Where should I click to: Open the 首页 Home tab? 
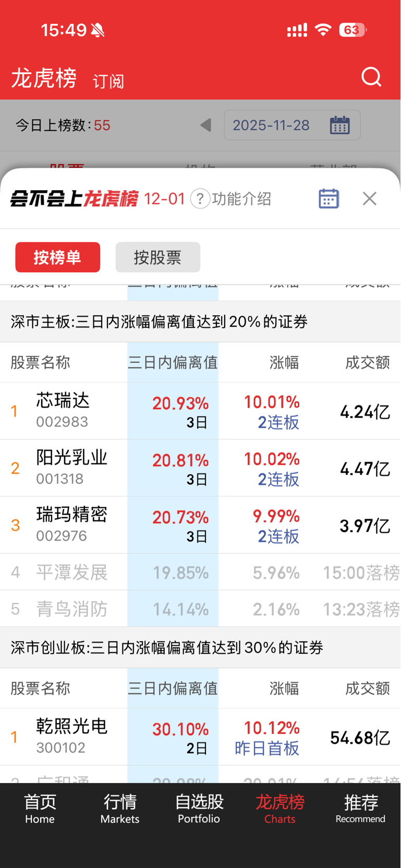(x=40, y=809)
